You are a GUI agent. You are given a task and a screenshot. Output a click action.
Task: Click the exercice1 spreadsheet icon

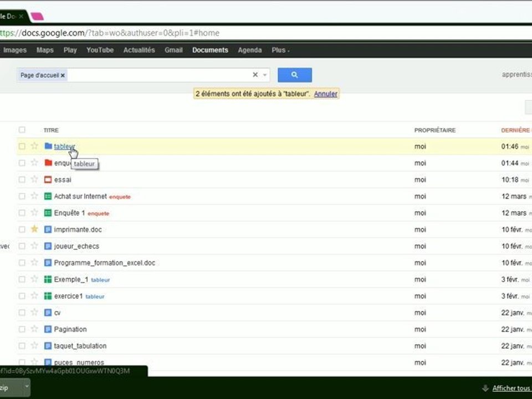[48, 296]
